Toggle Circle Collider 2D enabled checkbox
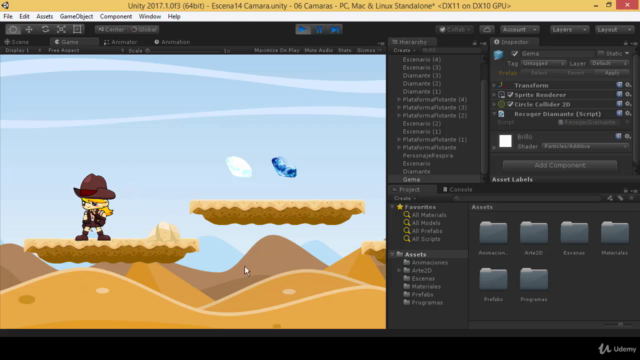 point(510,104)
